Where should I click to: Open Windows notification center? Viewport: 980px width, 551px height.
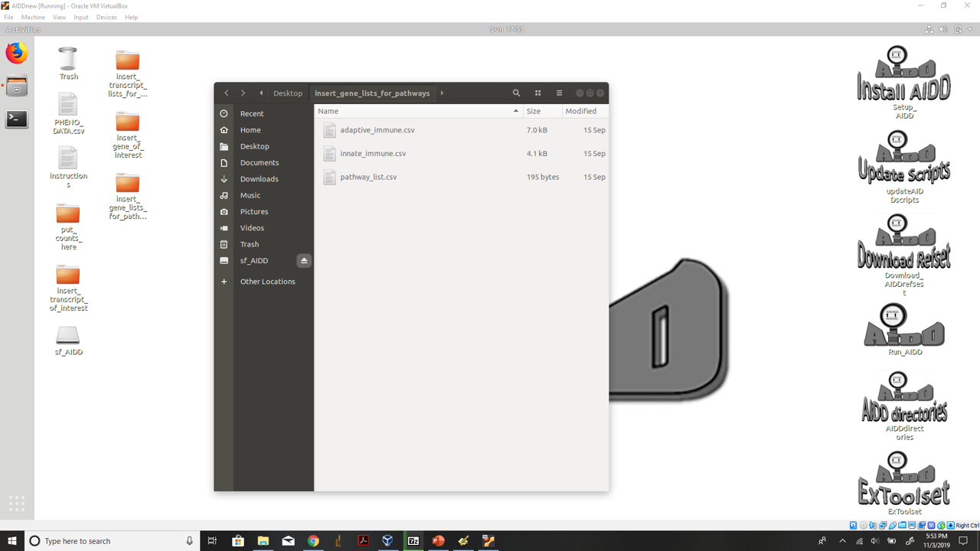pos(964,541)
